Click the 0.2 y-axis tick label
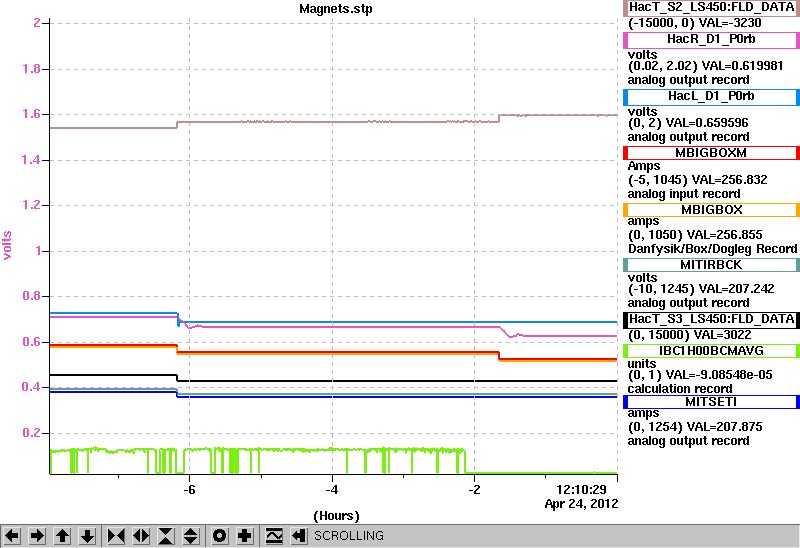800x548 pixels. (32, 433)
